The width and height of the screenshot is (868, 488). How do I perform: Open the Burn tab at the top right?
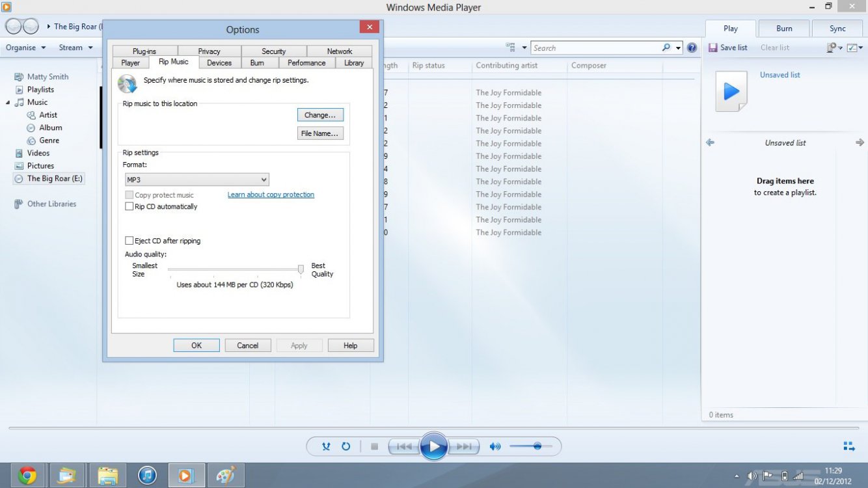784,28
